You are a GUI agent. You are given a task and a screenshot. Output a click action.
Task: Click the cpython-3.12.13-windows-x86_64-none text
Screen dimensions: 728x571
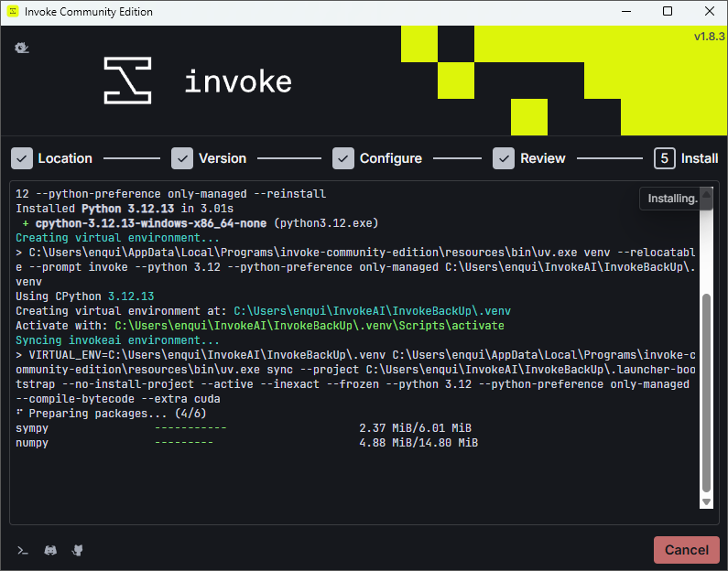click(x=151, y=223)
